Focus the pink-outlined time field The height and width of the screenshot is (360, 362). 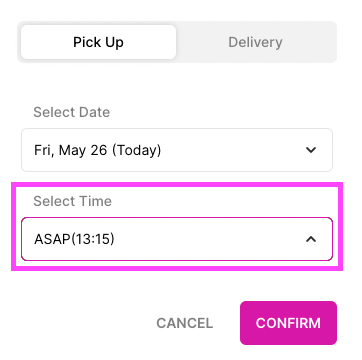pyautogui.click(x=177, y=239)
